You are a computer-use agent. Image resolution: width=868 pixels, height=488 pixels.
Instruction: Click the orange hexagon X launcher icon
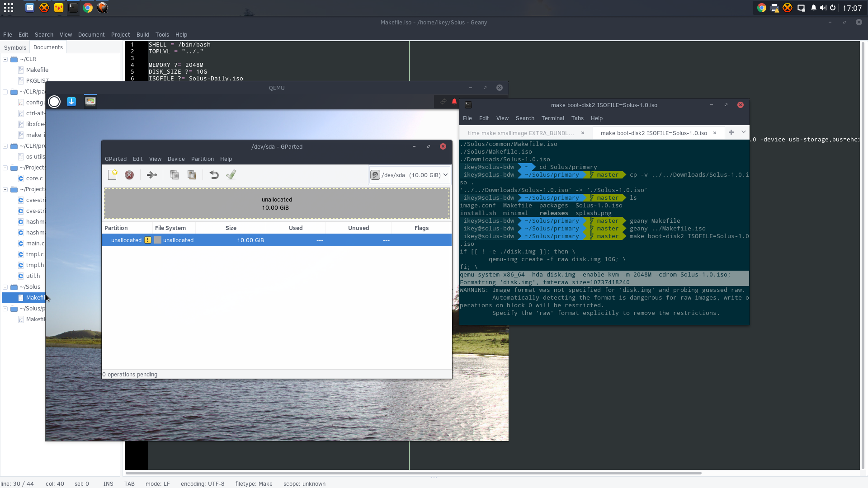click(x=44, y=8)
